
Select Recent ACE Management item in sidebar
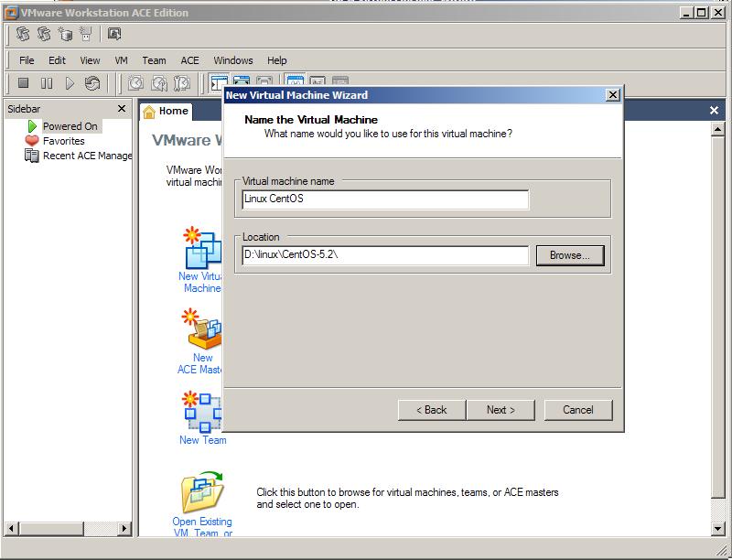point(87,156)
